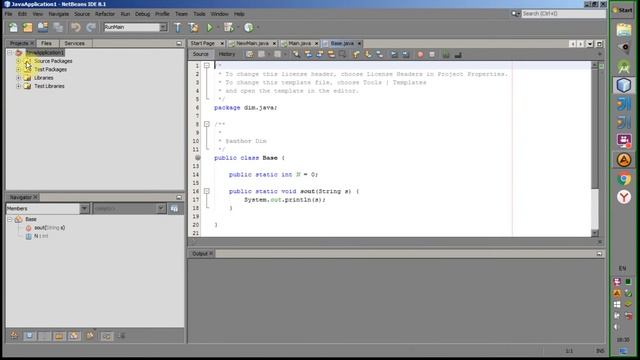Click the Find Previous Occurrence editor icon
The image size is (640, 360).
pyautogui.click(x=308, y=54)
